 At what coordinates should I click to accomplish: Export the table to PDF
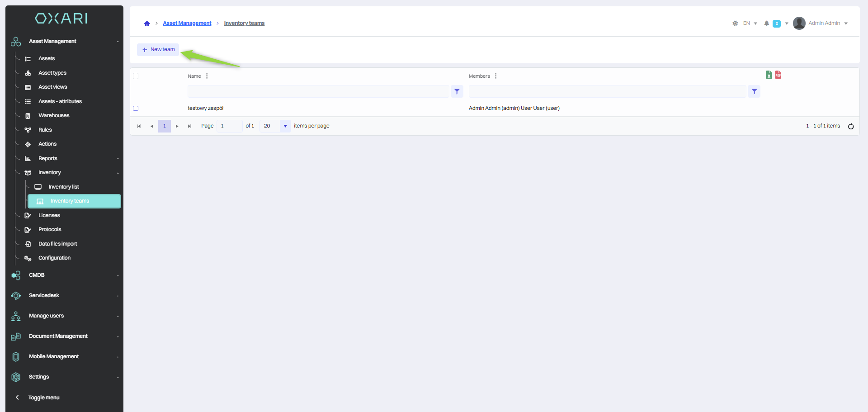pyautogui.click(x=778, y=75)
